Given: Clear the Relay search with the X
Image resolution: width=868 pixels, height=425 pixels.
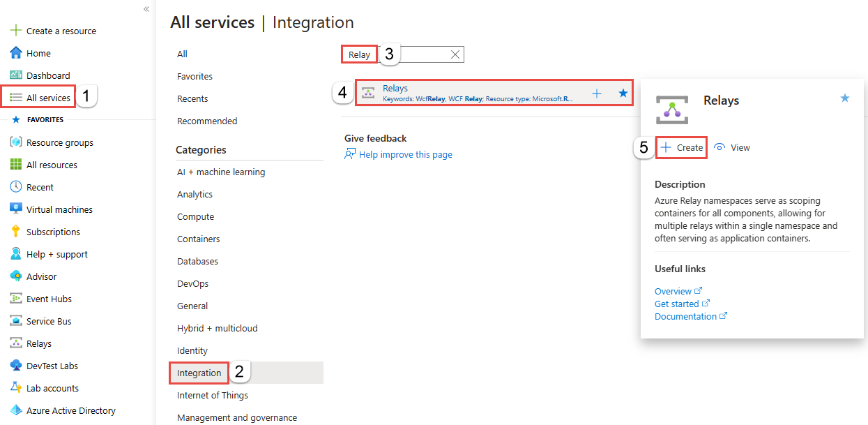Looking at the screenshot, I should [455, 54].
